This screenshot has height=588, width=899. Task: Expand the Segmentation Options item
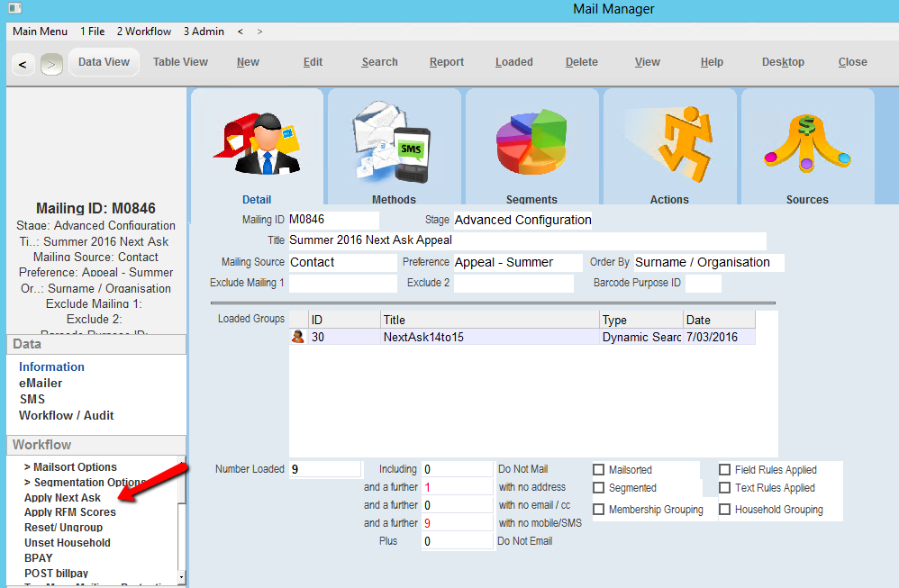pyautogui.click(x=85, y=483)
